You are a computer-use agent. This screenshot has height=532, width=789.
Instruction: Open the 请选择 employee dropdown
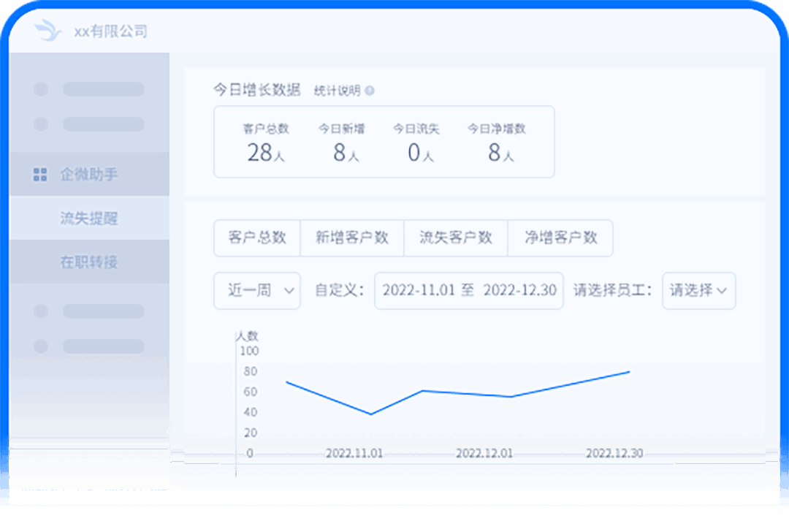tap(698, 291)
